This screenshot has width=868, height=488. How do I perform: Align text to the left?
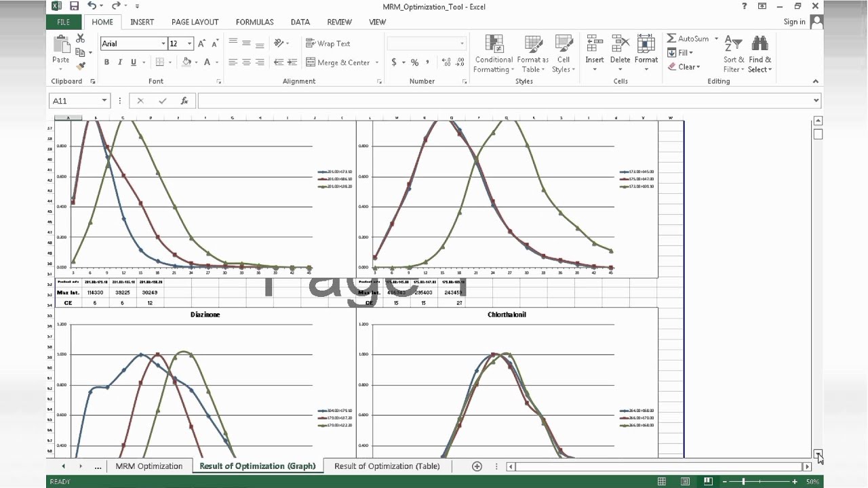point(233,62)
